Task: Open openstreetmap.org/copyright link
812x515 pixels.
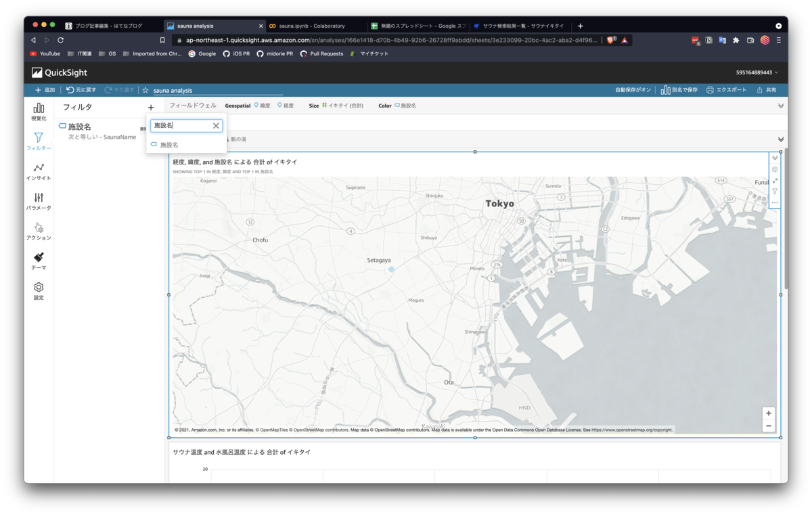Action: pyautogui.click(x=632, y=430)
